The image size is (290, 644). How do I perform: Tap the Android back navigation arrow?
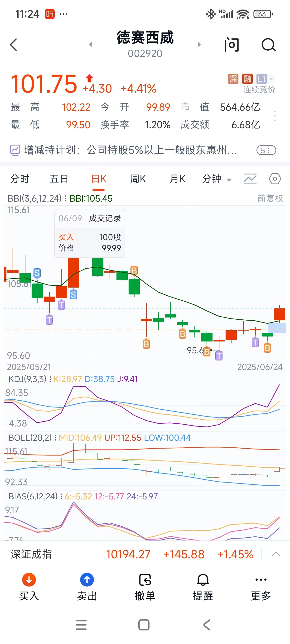(x=207, y=625)
